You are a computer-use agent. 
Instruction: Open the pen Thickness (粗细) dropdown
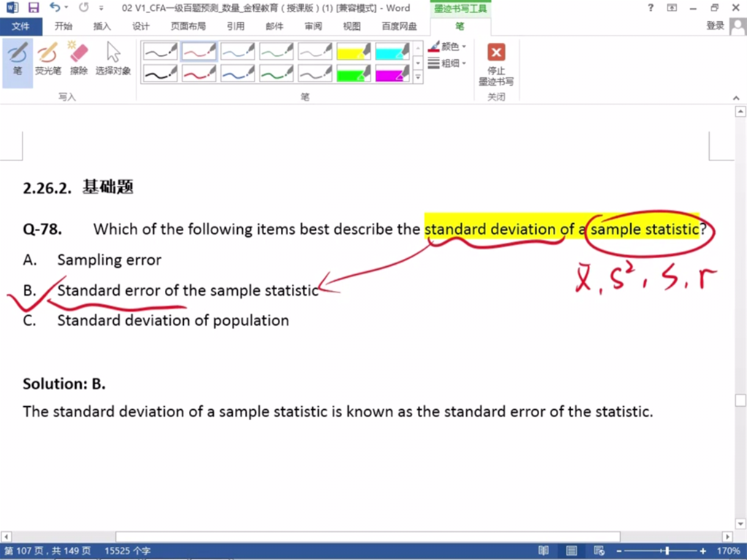pyautogui.click(x=448, y=63)
